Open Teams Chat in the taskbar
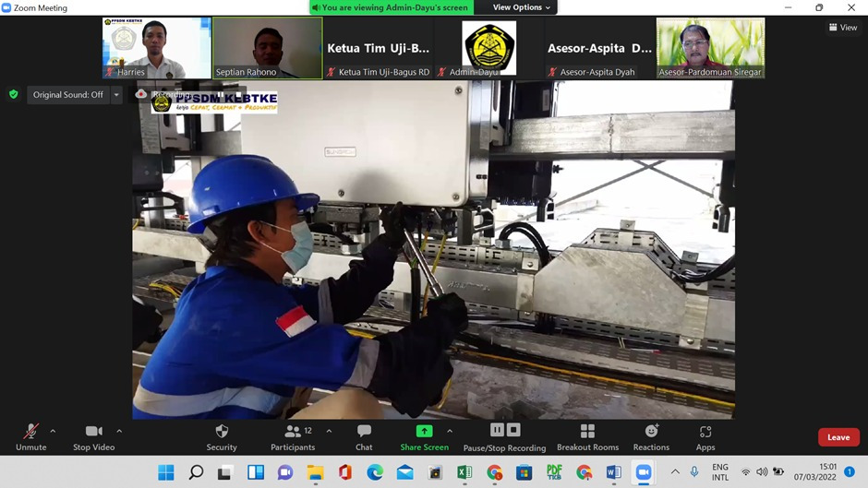Image resolution: width=868 pixels, height=488 pixels. pos(285,472)
